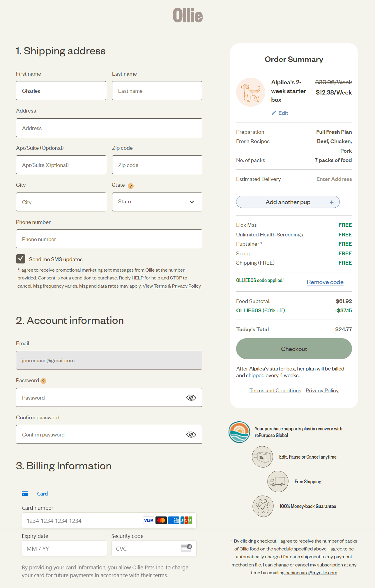Click the Visa card logo
The height and width of the screenshot is (588, 375).
point(148,520)
